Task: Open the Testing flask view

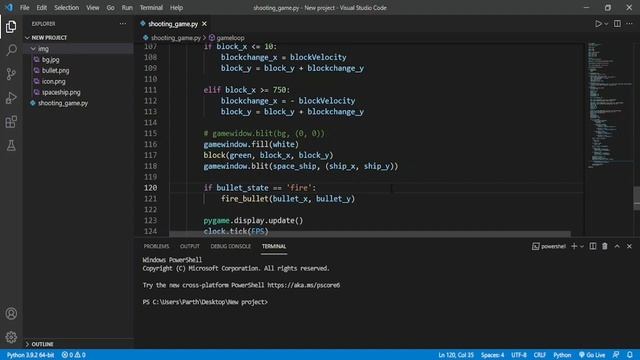Action: [11, 145]
